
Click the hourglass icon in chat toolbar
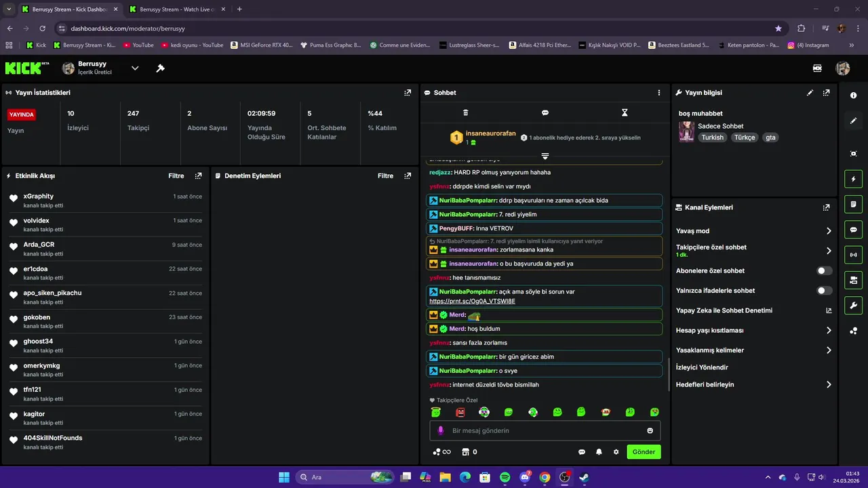point(625,113)
